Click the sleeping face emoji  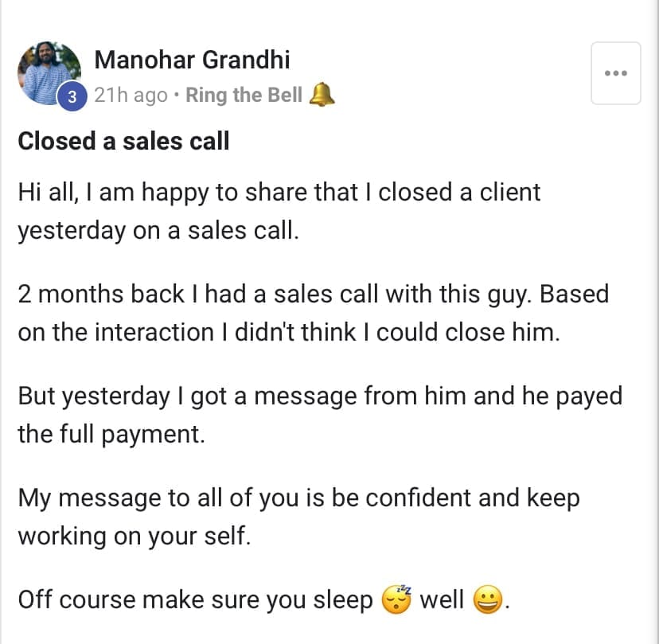pyautogui.click(x=396, y=599)
